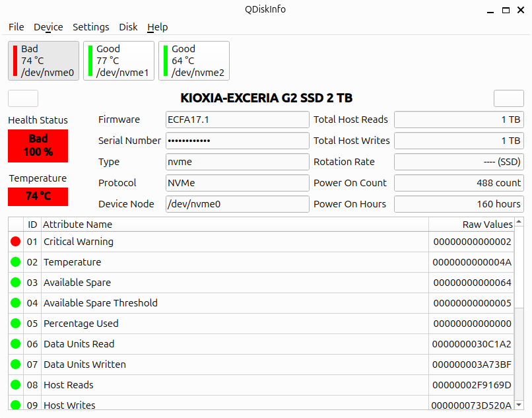Click the red status dot for Critical Warning
Image resolution: width=532 pixels, height=418 pixels.
[16, 242]
